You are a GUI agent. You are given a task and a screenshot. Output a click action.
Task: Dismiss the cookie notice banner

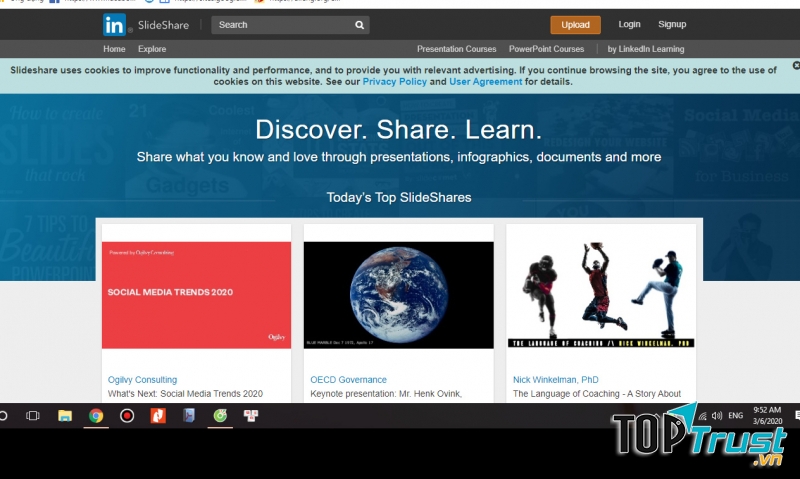[x=795, y=65]
